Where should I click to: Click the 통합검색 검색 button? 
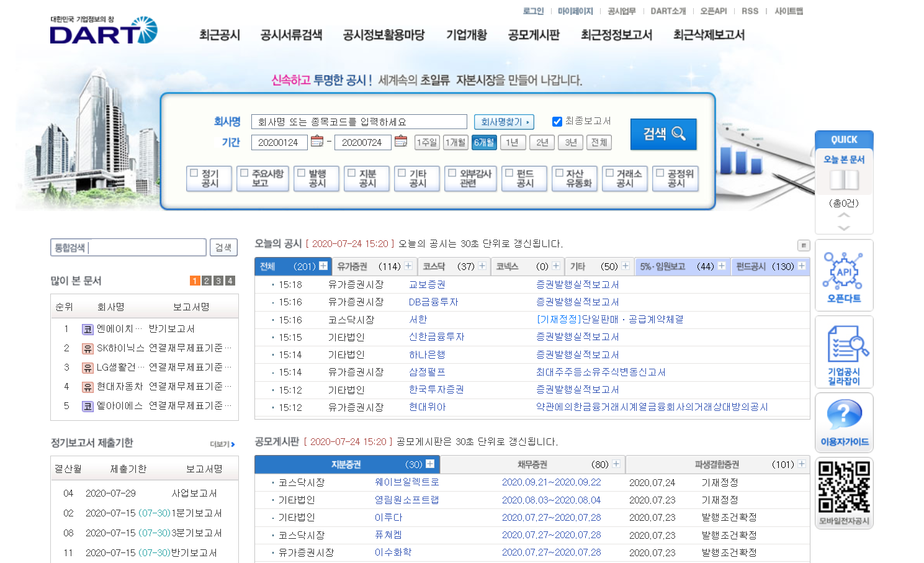[x=223, y=247]
